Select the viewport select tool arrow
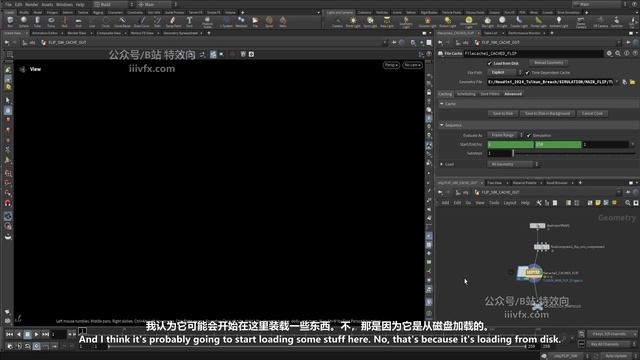The height and width of the screenshot is (360, 640). (8, 100)
